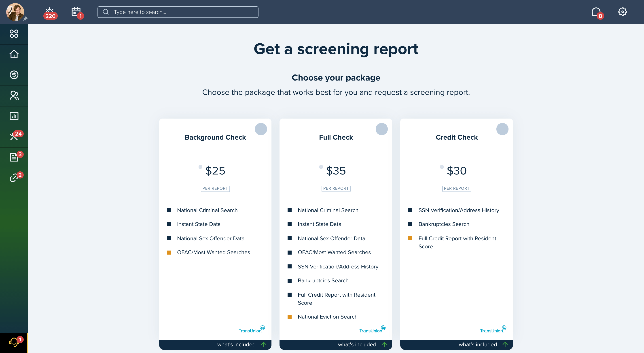Collapse 'what's included' on Full Check card
Image resolution: width=644 pixels, height=353 pixels.
[336, 344]
